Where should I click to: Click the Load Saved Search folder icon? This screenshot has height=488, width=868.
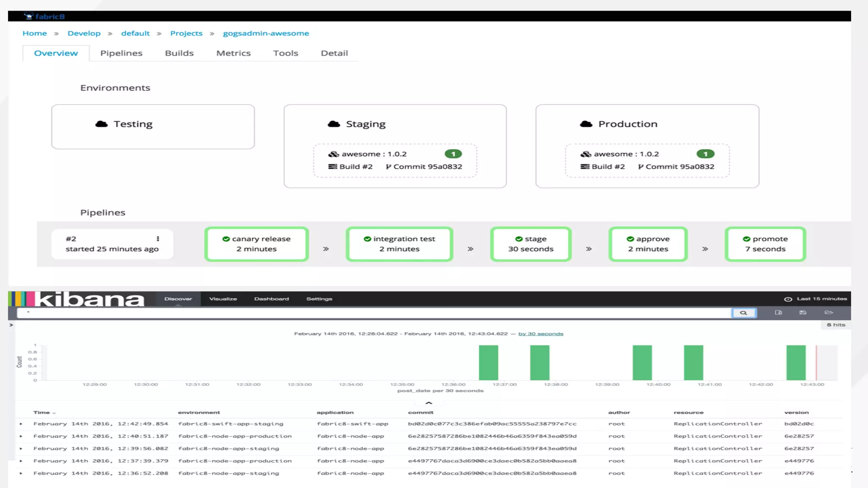[x=829, y=313]
